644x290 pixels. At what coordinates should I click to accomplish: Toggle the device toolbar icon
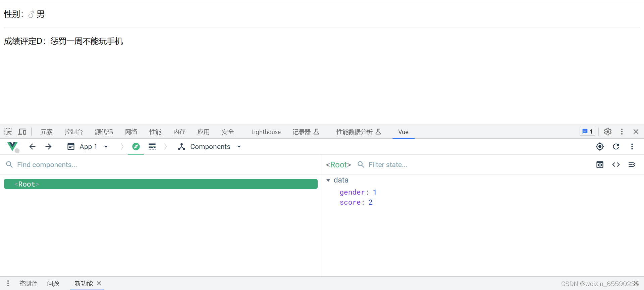[22, 132]
